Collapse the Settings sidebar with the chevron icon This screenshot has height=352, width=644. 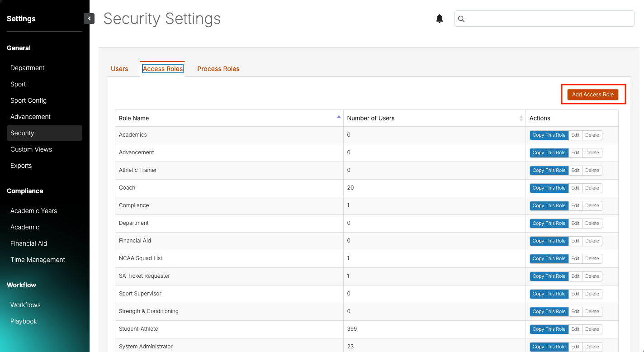[x=89, y=19]
